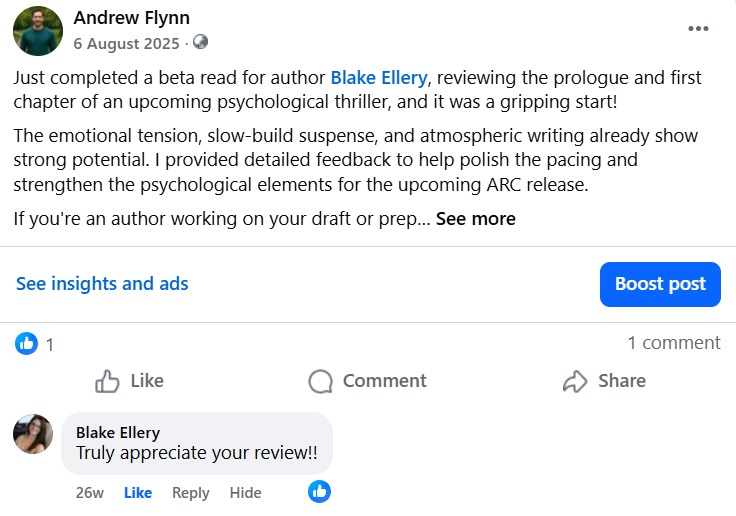The image size is (736, 516).
Task: Click the blue like reaction count icon
Action: coord(27,344)
